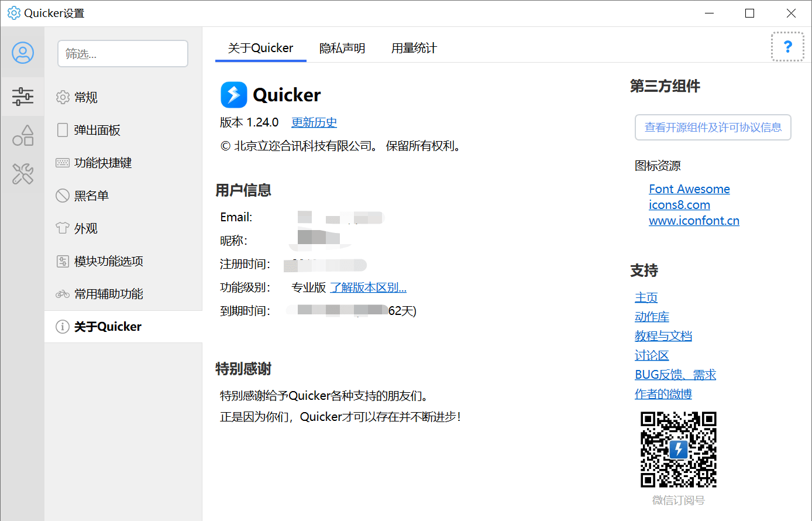This screenshot has height=521, width=812.
Task: Maximize the Quicker settings window
Action: 749,13
